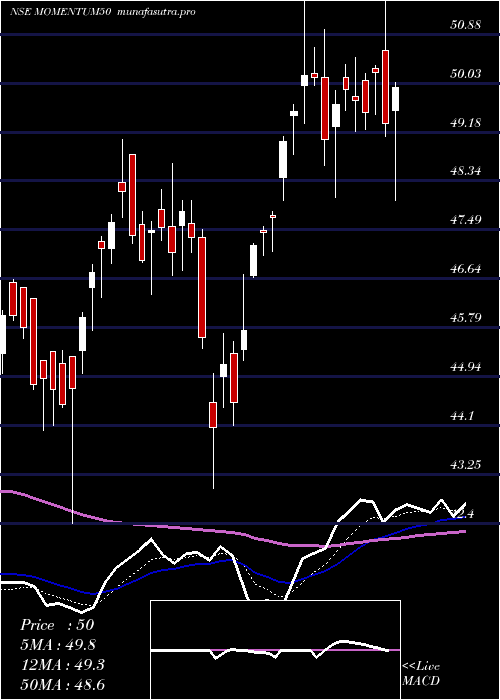Select the 44.94 price axis label
Image resolution: width=500 pixels, height=700 pixels.
click(466, 367)
